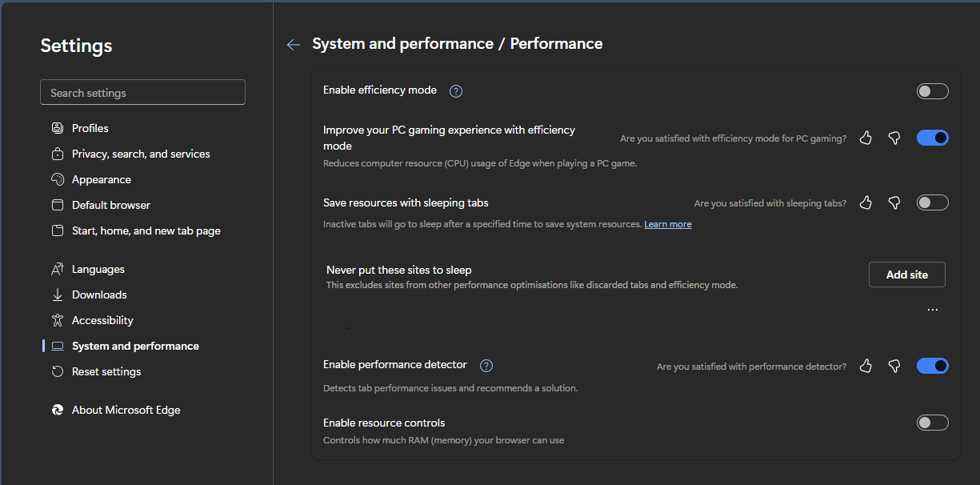The image size is (980, 485).
Task: Select the Downloads settings icon
Action: [58, 295]
